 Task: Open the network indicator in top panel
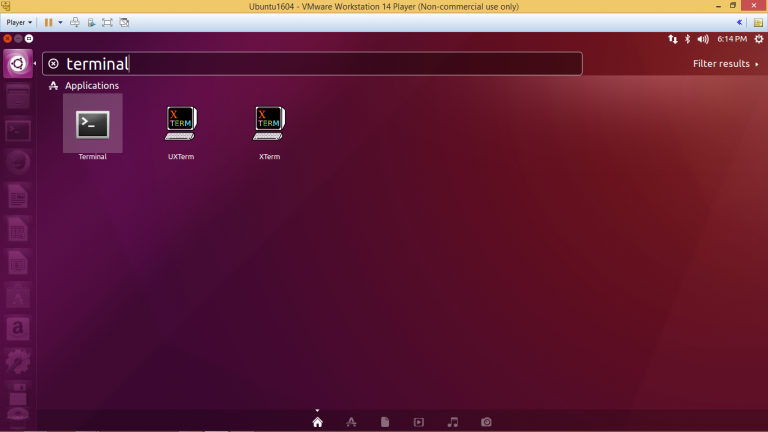point(673,39)
